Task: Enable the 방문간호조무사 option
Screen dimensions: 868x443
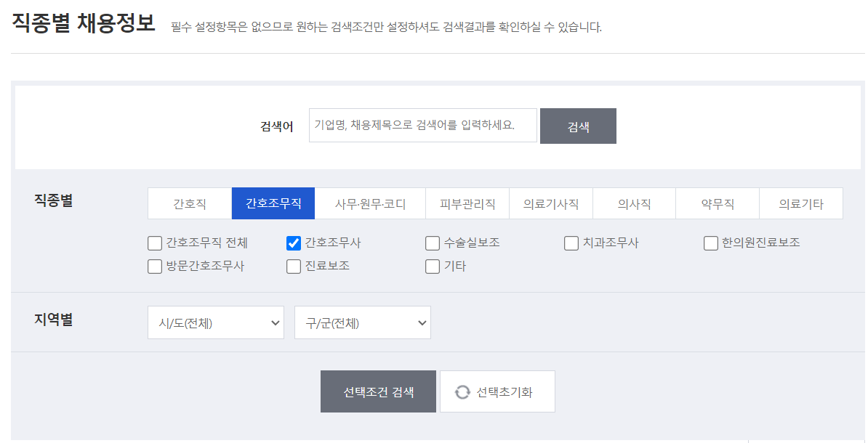Action: 154,266
